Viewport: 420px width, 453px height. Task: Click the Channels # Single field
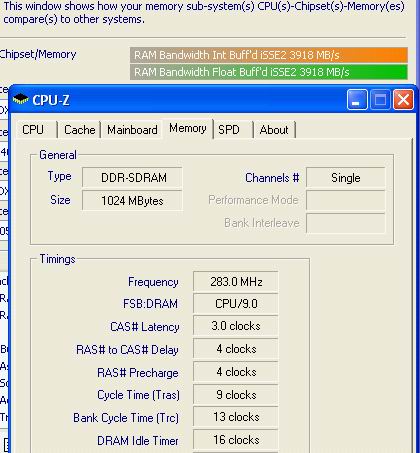346,178
